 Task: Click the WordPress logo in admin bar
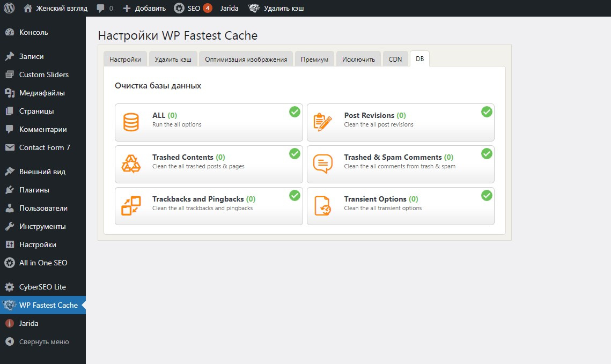(9, 8)
